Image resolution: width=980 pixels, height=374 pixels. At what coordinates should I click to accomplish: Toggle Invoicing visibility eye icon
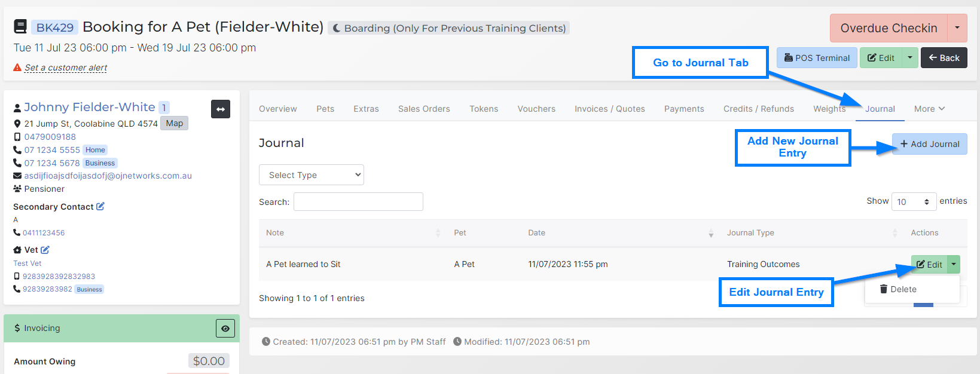225,328
